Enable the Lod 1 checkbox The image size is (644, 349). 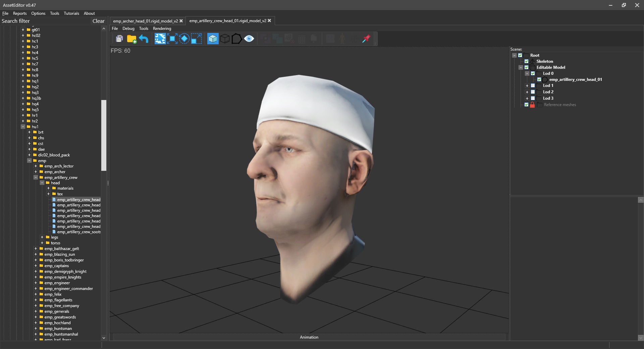coord(533,86)
